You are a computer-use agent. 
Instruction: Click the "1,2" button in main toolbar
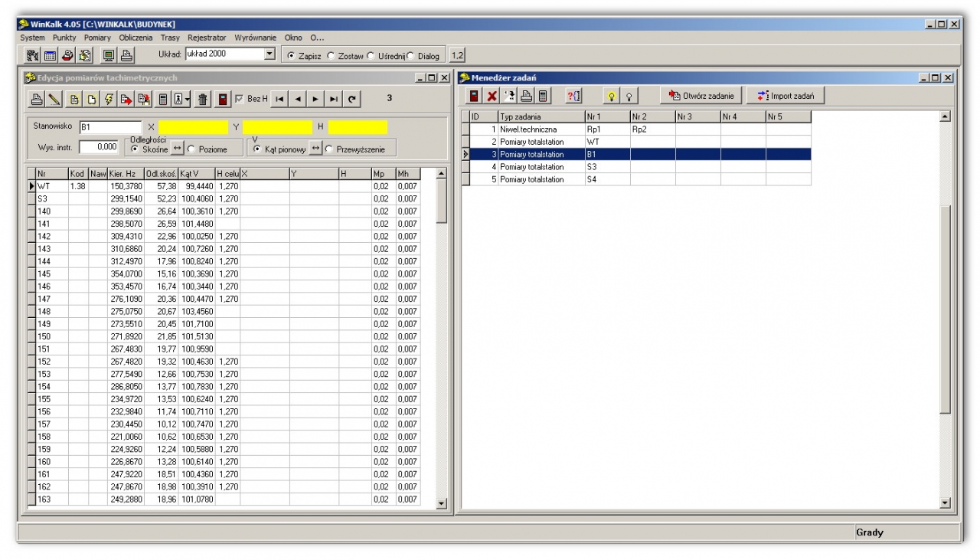coord(457,55)
